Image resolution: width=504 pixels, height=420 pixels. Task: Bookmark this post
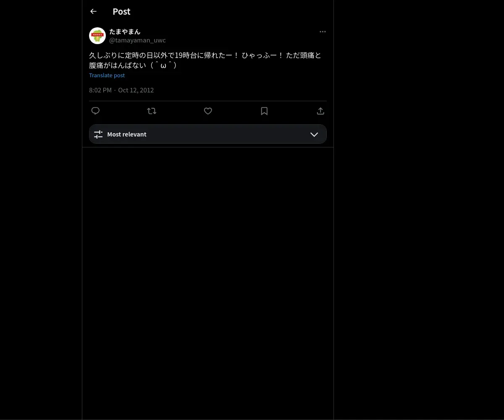click(x=264, y=111)
